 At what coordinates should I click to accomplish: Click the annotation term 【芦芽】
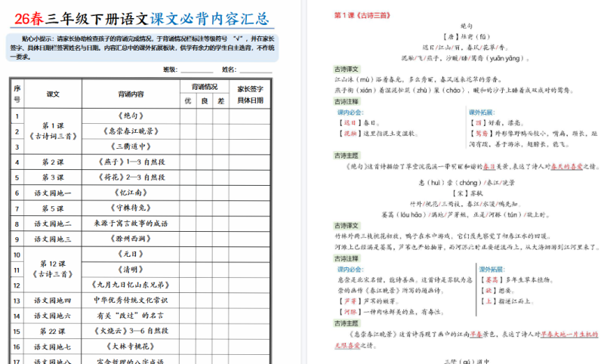pyautogui.click(x=350, y=301)
